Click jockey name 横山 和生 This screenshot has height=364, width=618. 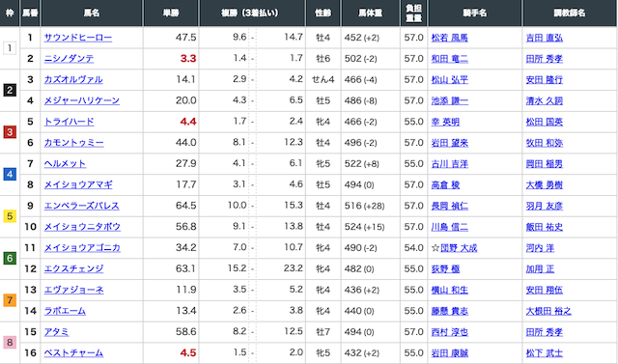point(450,290)
